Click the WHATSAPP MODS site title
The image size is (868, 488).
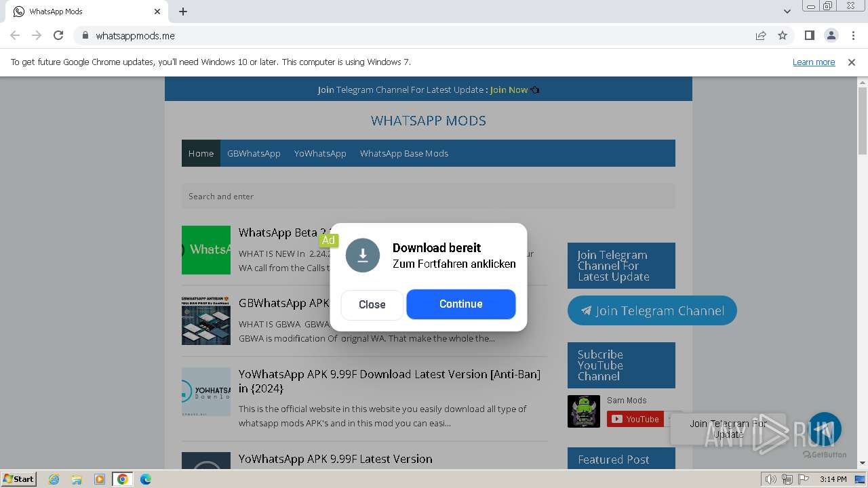[429, 121]
